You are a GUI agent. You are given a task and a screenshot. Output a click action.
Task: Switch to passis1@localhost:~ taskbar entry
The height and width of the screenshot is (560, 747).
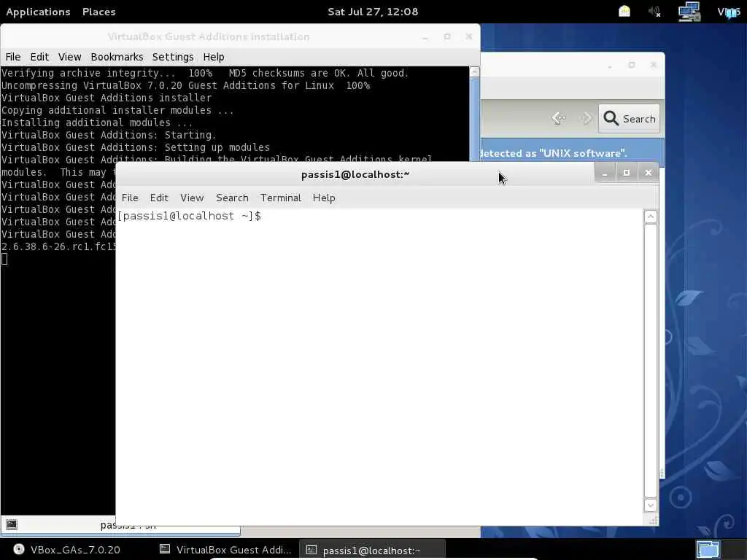(x=372, y=550)
